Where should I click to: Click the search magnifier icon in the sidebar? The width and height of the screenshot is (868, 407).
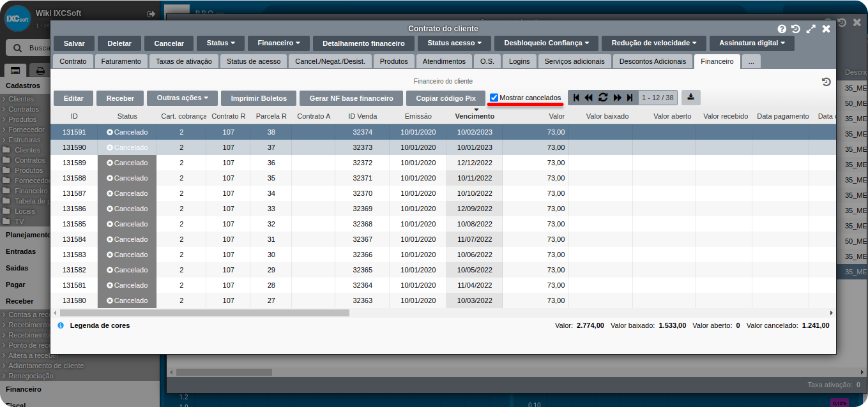point(18,48)
